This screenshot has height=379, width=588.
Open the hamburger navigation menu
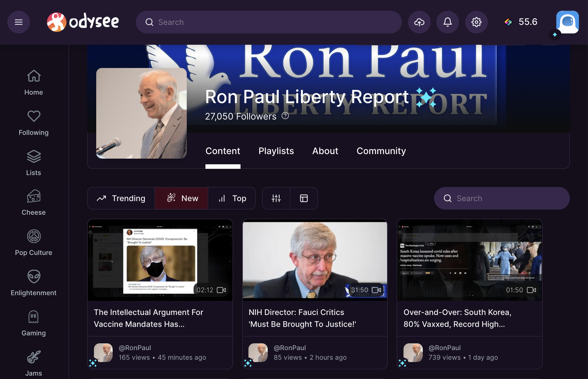(19, 22)
